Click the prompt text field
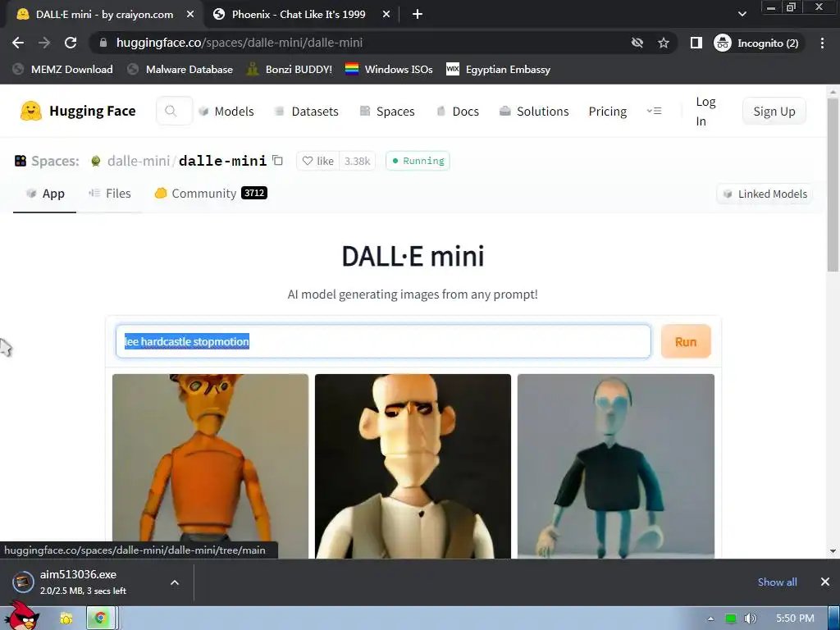The height and width of the screenshot is (630, 840). (383, 341)
